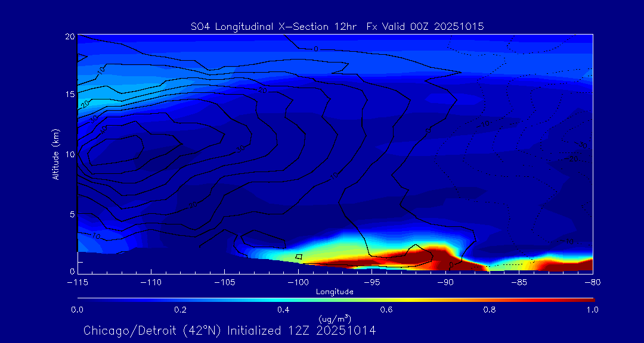Viewport: 644px width, 343px height.
Task: Click the Longitude x-axis label
Action: (x=335, y=292)
